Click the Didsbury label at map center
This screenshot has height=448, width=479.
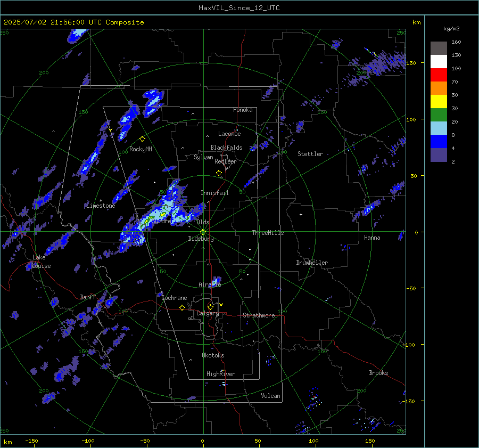(201, 239)
